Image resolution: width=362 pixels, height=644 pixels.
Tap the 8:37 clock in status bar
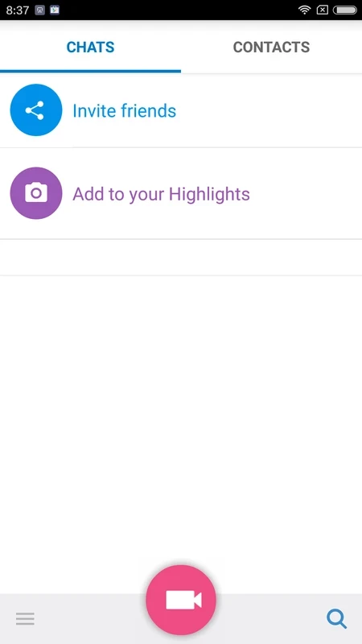(17, 10)
